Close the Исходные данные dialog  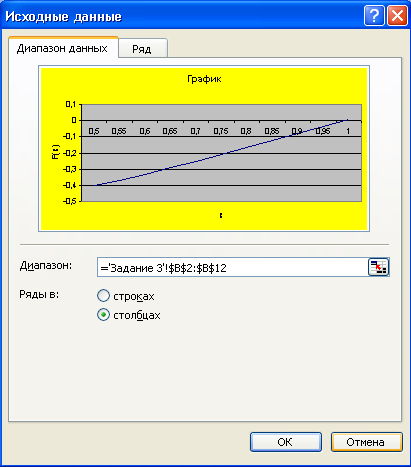[397, 16]
